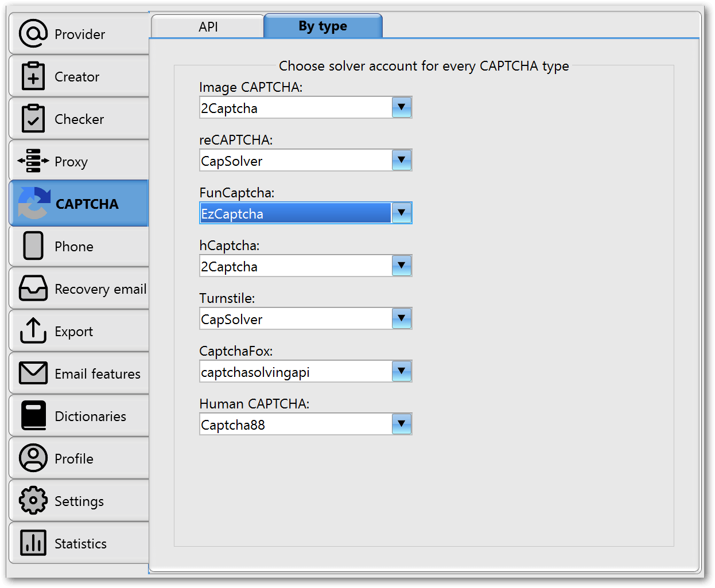Click the Settings gear icon
This screenshot has width=715, height=588.
[x=33, y=500]
